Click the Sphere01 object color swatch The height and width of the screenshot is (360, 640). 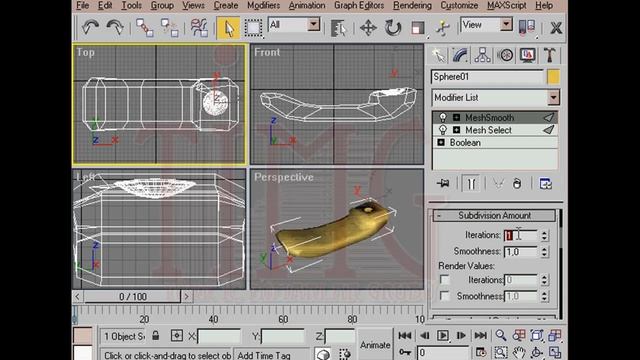553,77
